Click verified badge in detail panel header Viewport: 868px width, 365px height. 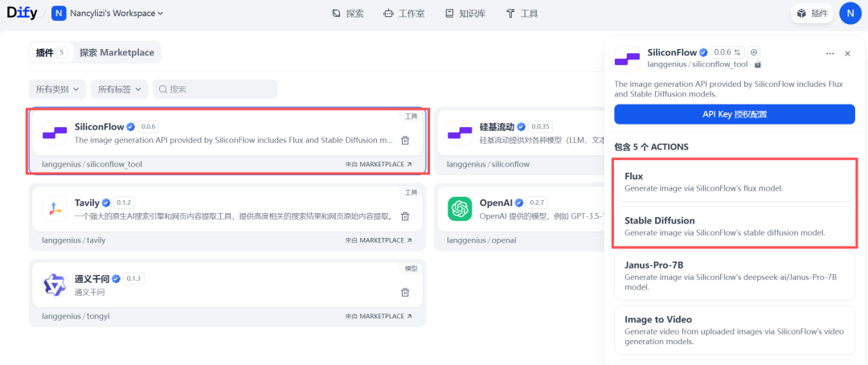703,52
